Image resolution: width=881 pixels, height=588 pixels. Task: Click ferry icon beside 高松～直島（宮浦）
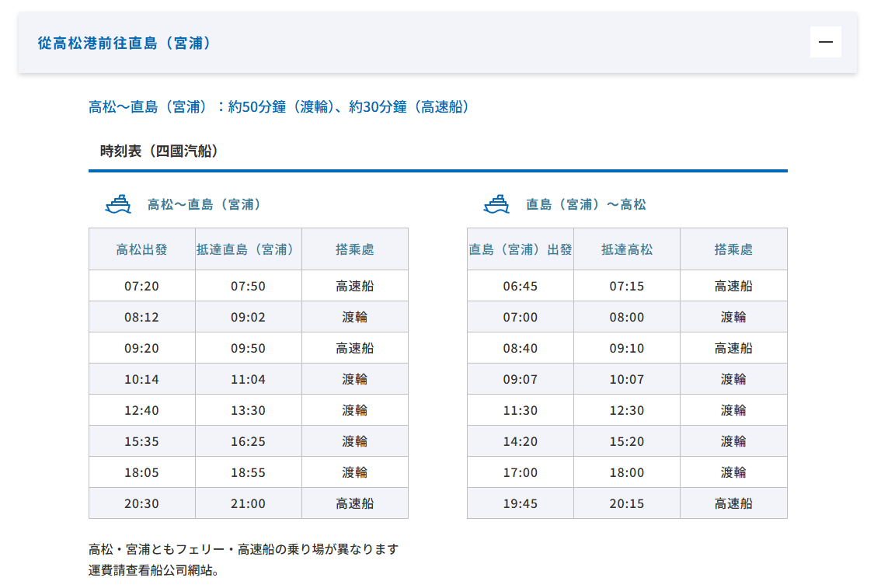pyautogui.click(x=118, y=204)
